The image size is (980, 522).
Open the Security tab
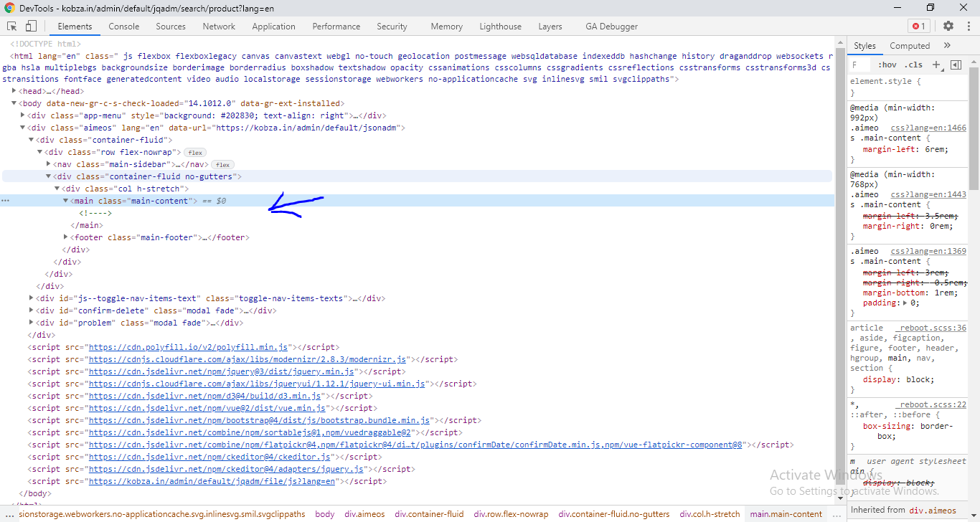[x=392, y=27]
